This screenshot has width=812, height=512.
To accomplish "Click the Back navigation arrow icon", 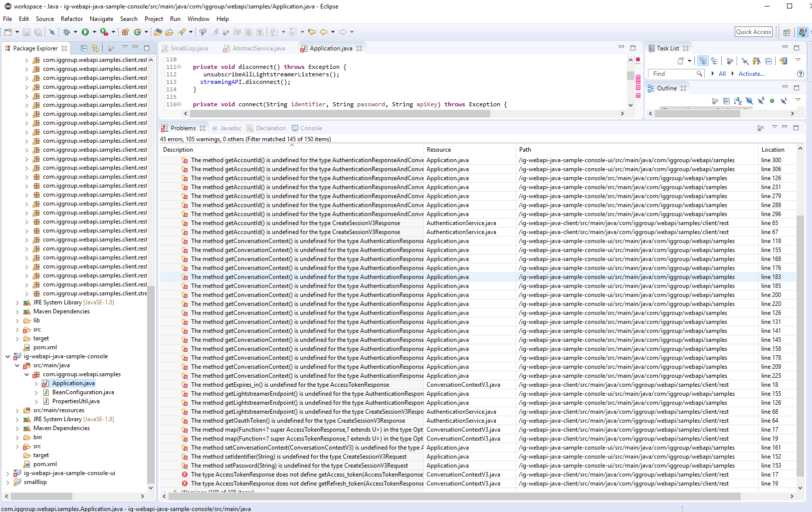I will pyautogui.click(x=324, y=32).
